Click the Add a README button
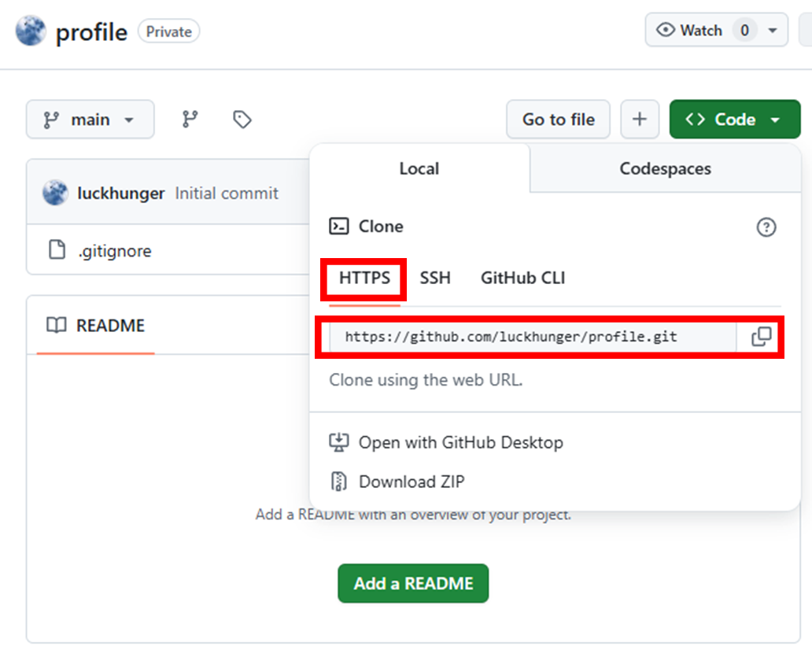 tap(413, 584)
